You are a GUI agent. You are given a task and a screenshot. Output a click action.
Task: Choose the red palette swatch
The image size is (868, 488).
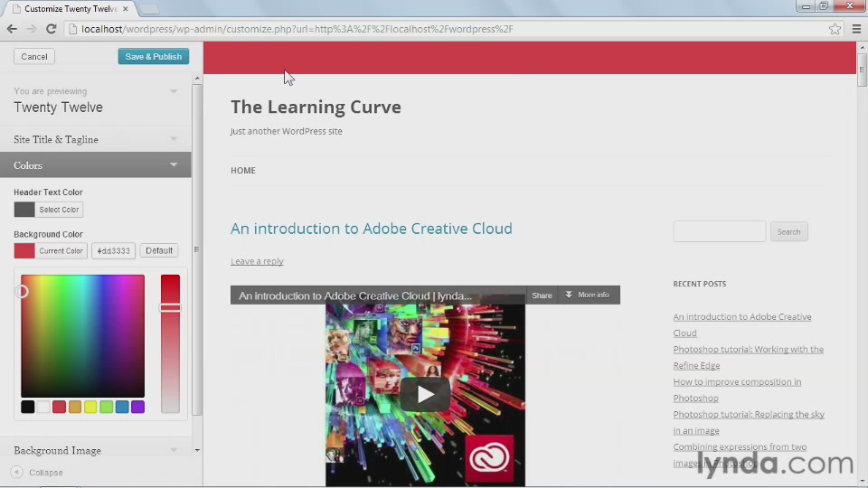click(x=60, y=407)
